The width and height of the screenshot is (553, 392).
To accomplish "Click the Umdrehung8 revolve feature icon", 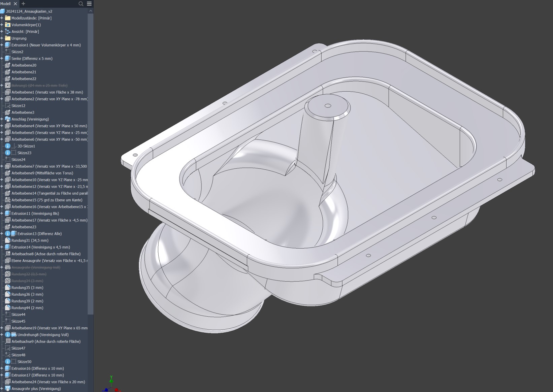I will [x=14, y=335].
